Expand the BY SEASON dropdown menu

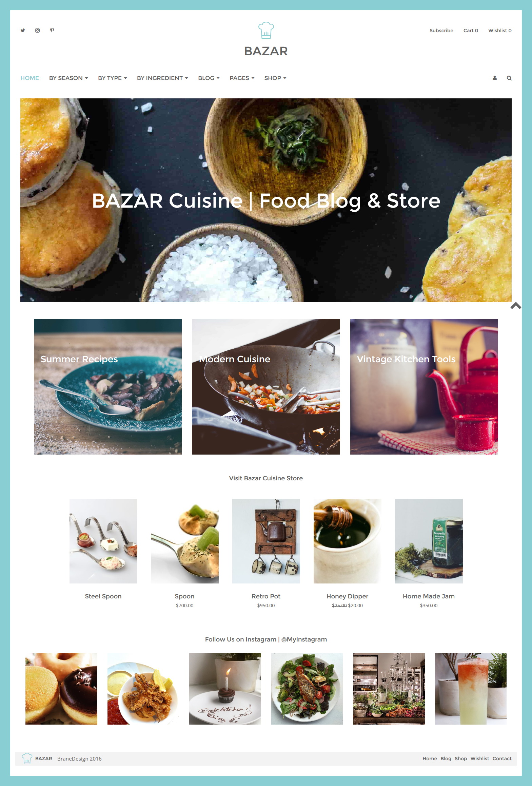pyautogui.click(x=68, y=78)
